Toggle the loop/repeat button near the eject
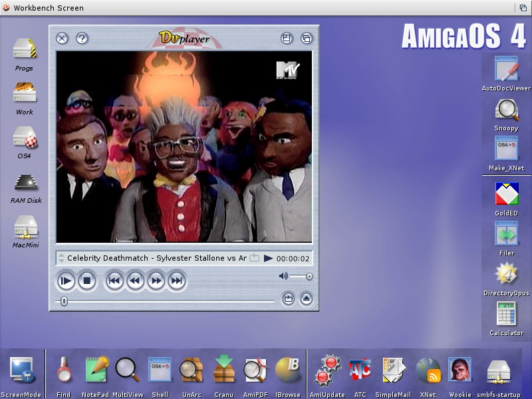This screenshot has width=532, height=399. [x=289, y=299]
